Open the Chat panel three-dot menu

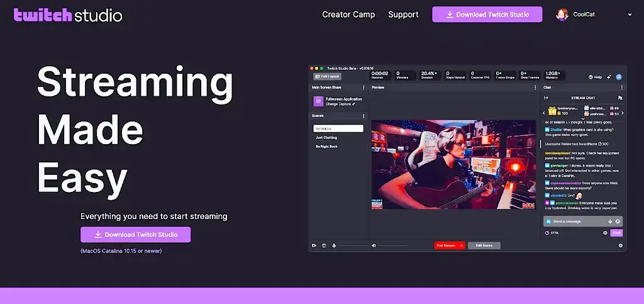click(x=621, y=87)
